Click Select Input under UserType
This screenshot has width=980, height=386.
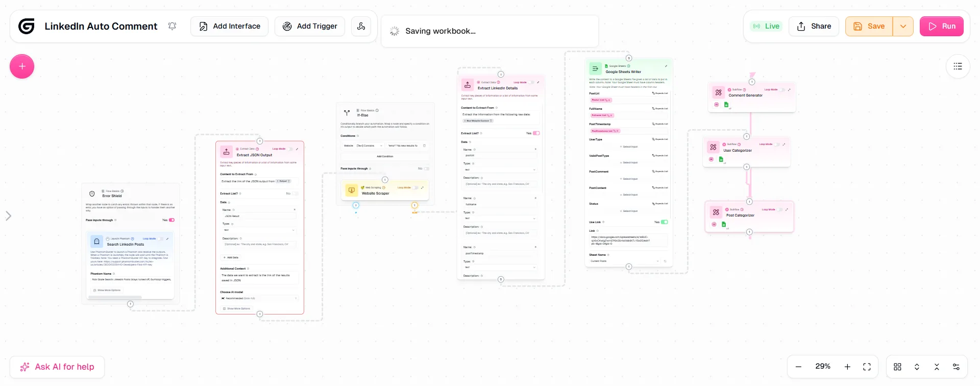pos(629,147)
